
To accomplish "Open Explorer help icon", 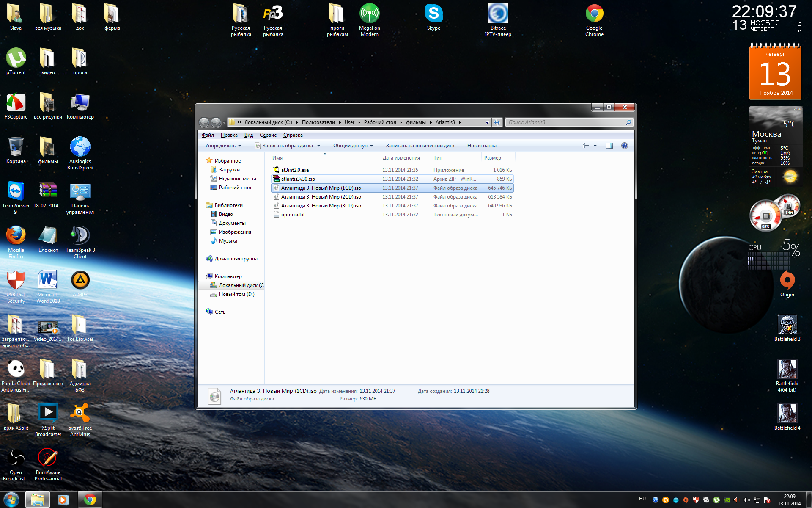I will 624,146.
